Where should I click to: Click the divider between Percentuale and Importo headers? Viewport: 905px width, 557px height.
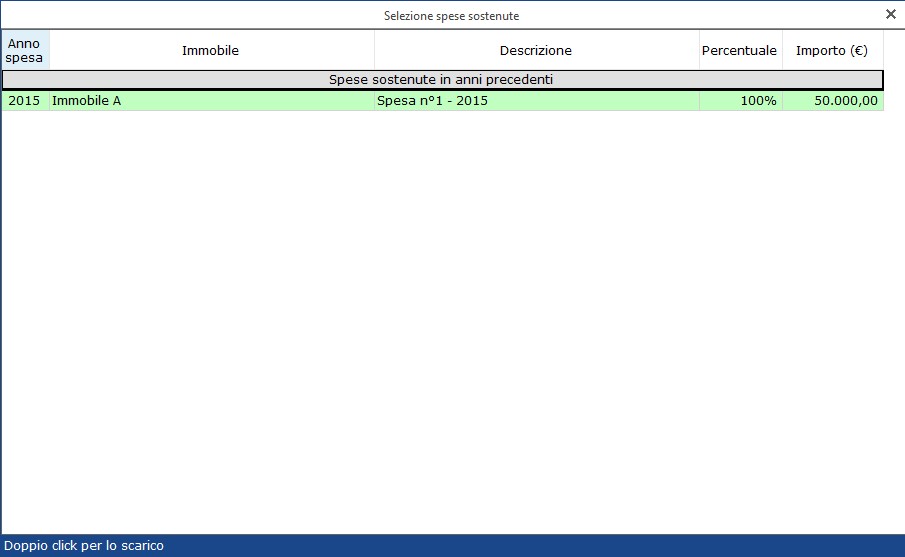[x=781, y=50]
